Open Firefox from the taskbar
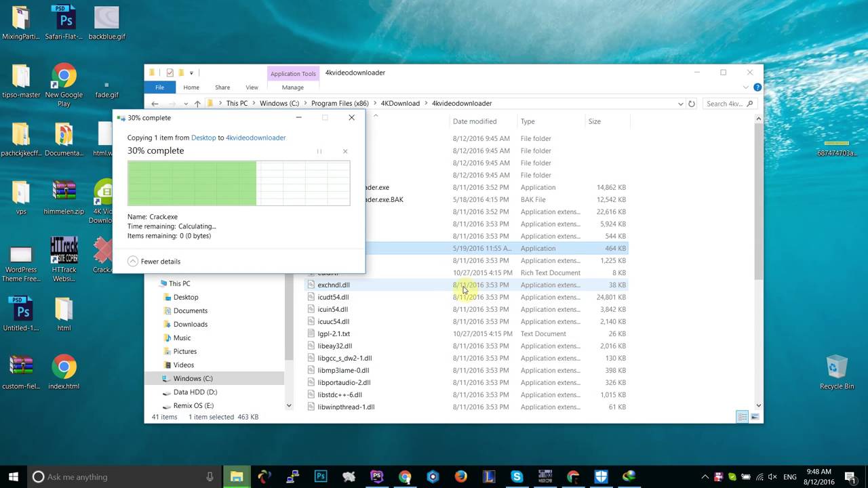This screenshot has width=868, height=488. [x=461, y=476]
